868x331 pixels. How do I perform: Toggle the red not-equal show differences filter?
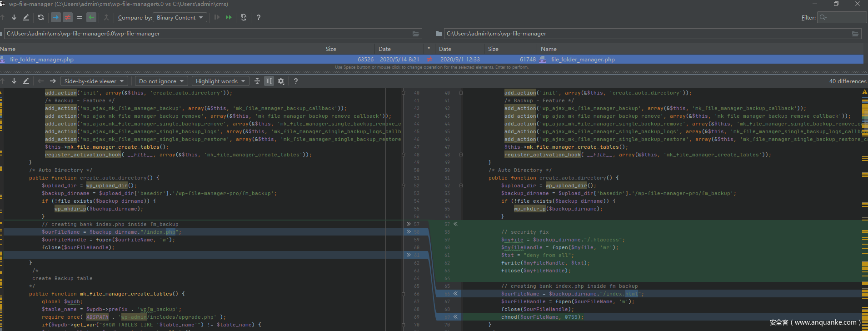click(x=68, y=17)
